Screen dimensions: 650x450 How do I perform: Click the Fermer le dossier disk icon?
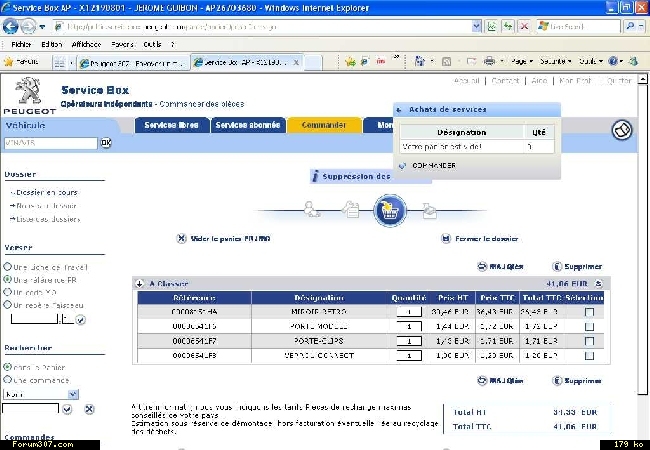[x=446, y=239]
